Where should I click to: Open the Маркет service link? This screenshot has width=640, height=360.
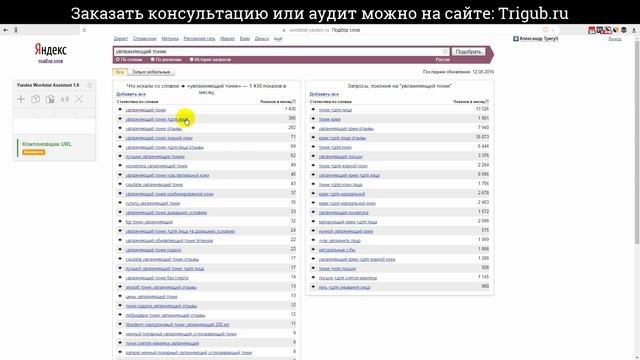coord(227,39)
